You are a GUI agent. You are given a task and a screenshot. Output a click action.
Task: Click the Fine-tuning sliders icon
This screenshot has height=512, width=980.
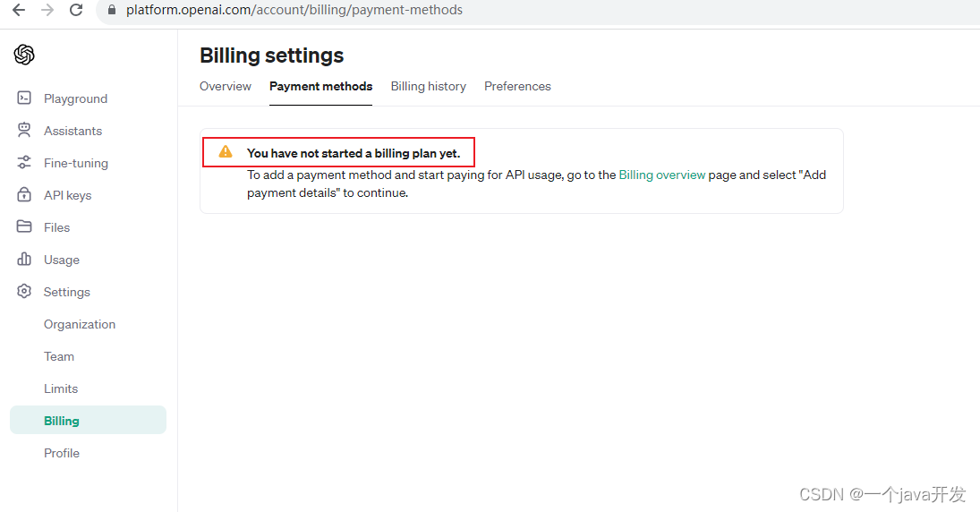[x=24, y=163]
